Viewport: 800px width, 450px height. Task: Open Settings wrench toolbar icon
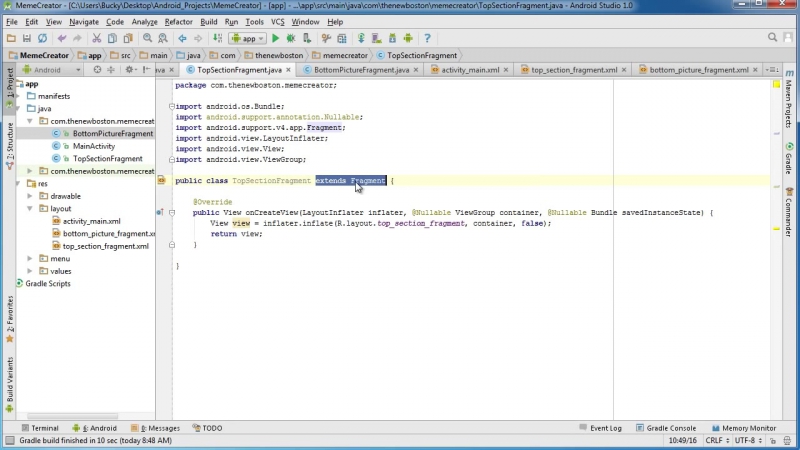coord(326,38)
